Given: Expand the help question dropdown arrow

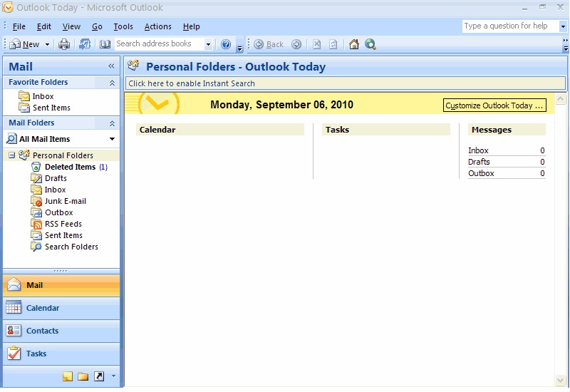Looking at the screenshot, I should [563, 26].
